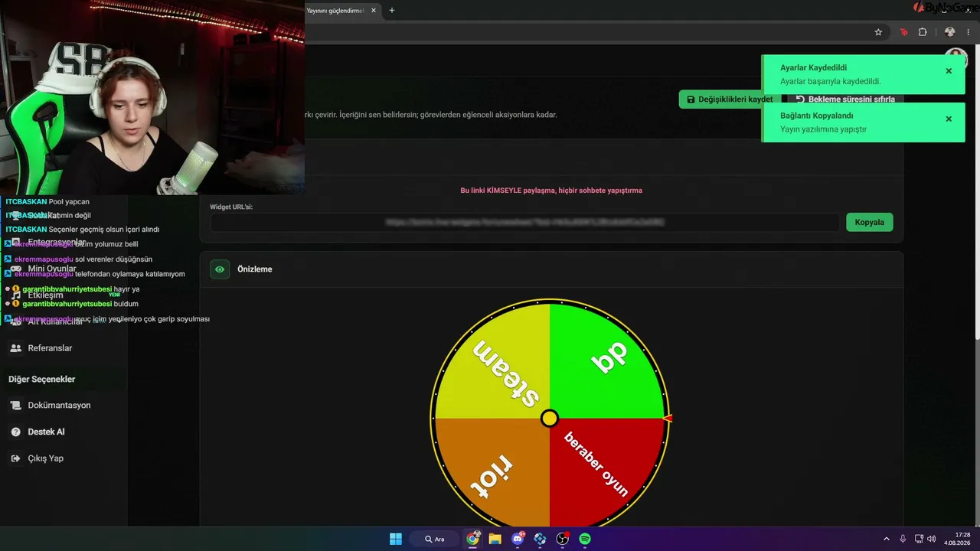Open the Dokümantasyon sidebar icon
Viewport: 980px width, 551px height.
(15, 406)
